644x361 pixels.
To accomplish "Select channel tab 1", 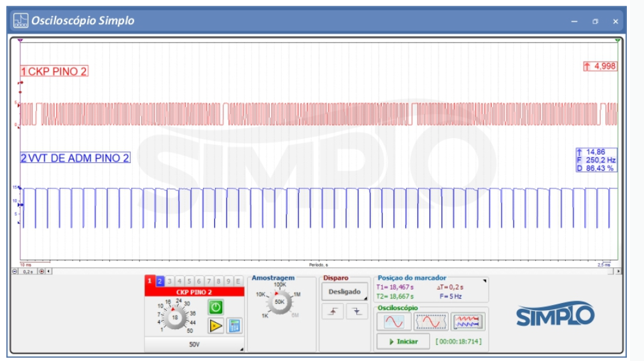I will point(150,281).
